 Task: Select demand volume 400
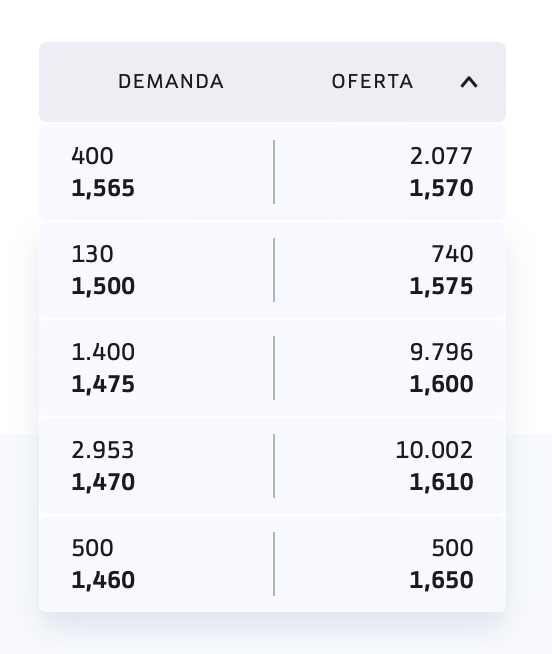pos(92,156)
